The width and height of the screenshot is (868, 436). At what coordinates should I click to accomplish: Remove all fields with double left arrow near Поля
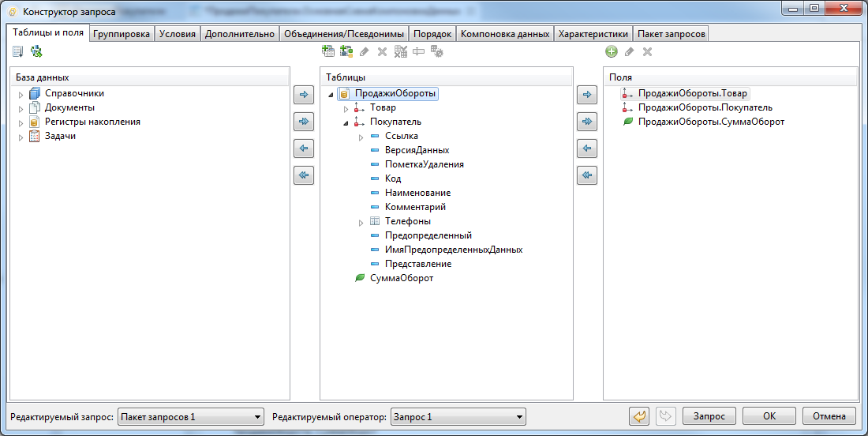pos(587,175)
